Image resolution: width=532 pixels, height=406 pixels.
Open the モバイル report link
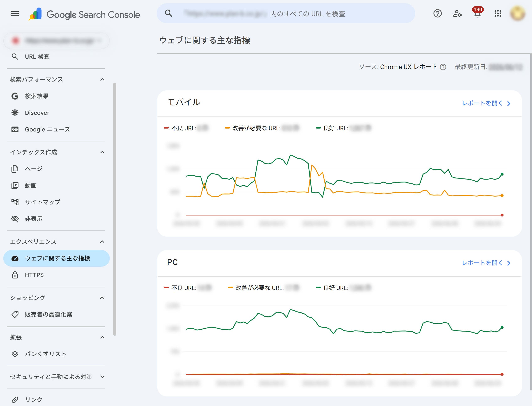486,103
